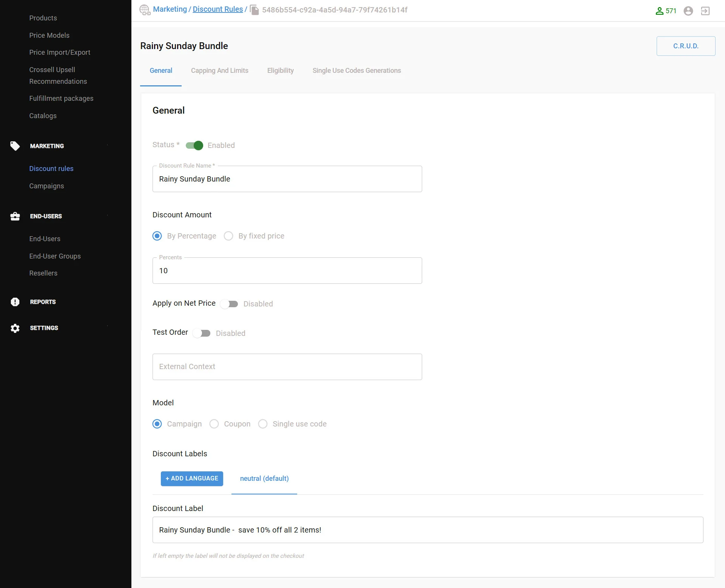
Task: Click the green users count icon
Action: 659,11
